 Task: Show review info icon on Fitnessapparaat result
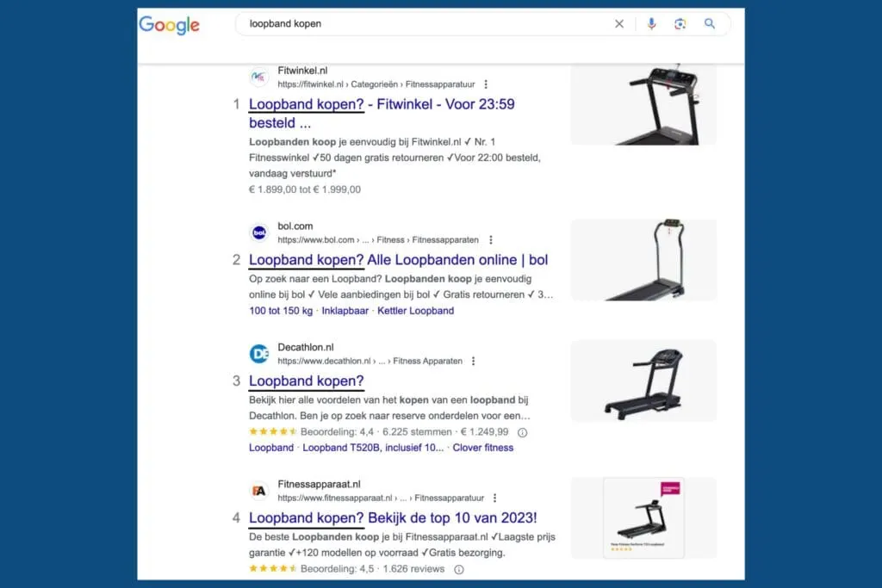(459, 569)
